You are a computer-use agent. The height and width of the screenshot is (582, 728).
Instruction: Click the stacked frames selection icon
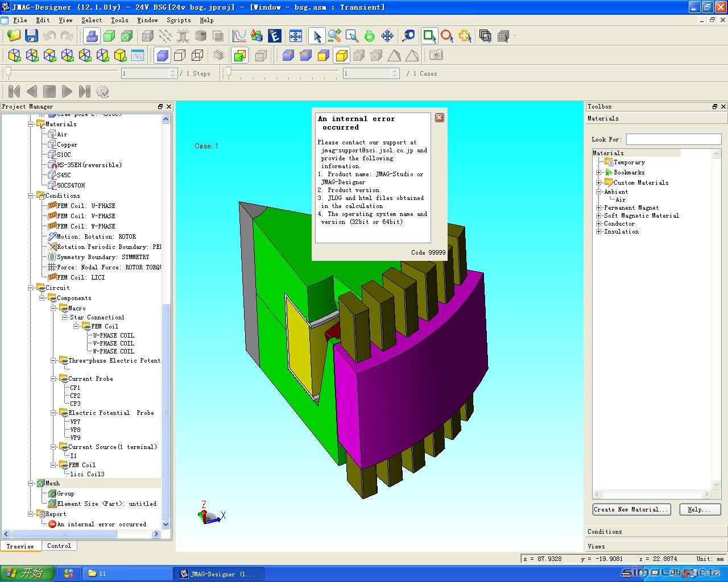pyautogui.click(x=485, y=36)
